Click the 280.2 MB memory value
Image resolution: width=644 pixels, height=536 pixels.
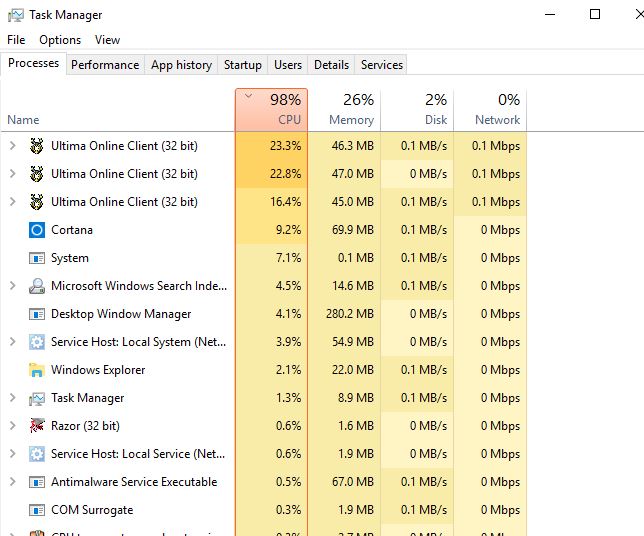(x=350, y=314)
